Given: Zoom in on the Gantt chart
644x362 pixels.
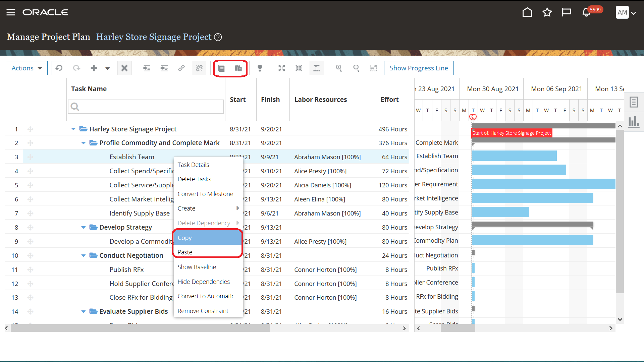Looking at the screenshot, I should point(339,68).
